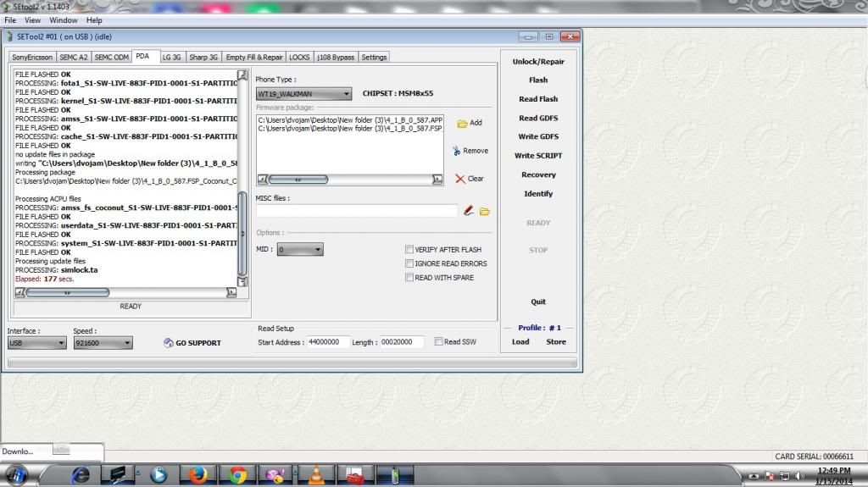Open the View menu
Viewport: 868px width, 487px height.
tap(32, 20)
